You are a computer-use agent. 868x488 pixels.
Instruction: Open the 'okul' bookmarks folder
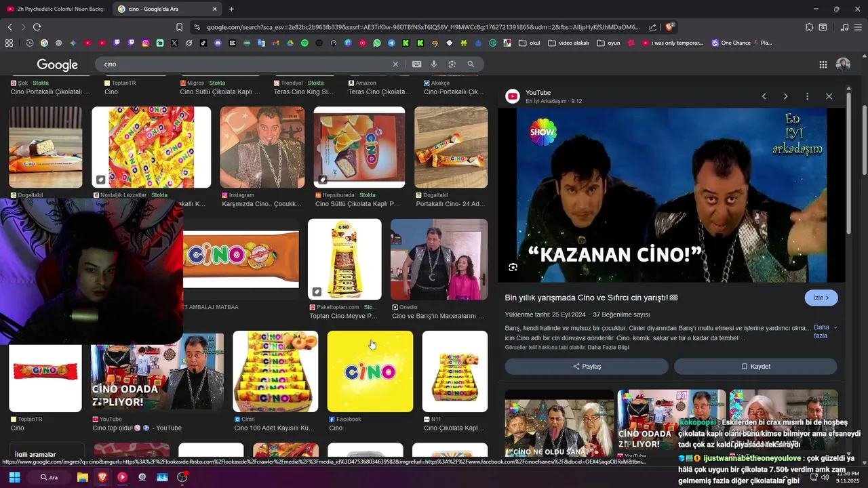pyautogui.click(x=530, y=43)
